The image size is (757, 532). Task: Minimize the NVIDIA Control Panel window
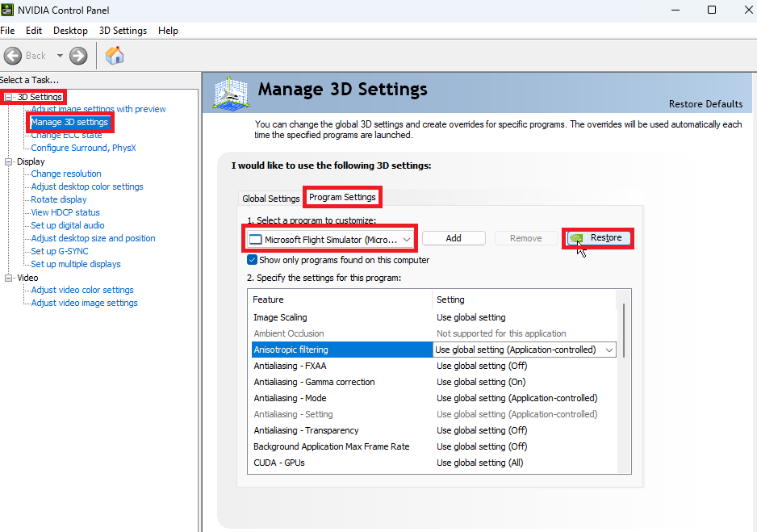pos(675,10)
